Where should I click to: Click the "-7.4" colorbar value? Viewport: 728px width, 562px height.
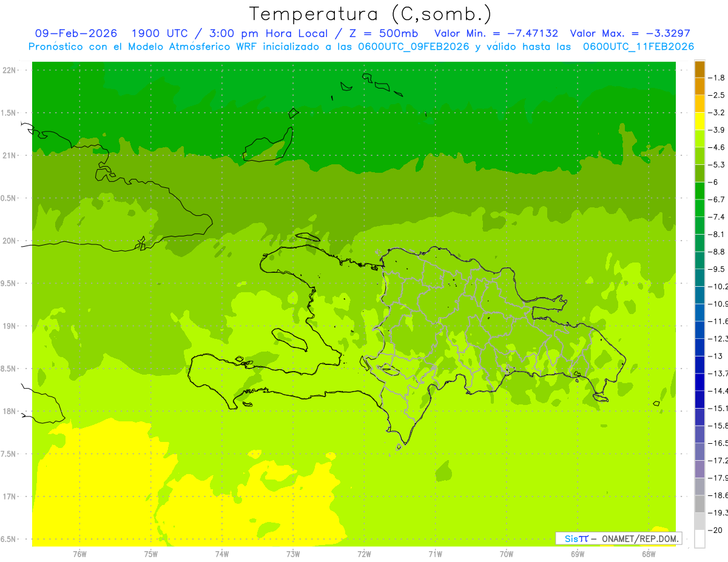point(717,217)
